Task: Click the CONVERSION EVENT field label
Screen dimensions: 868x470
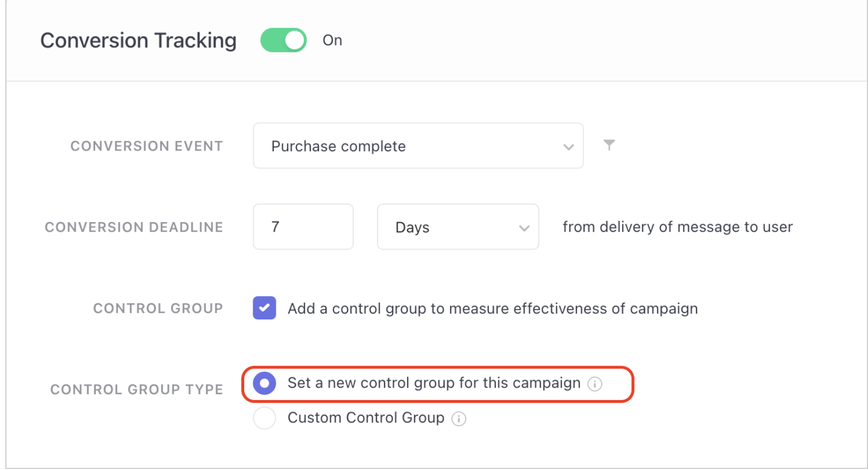Action: coord(146,146)
